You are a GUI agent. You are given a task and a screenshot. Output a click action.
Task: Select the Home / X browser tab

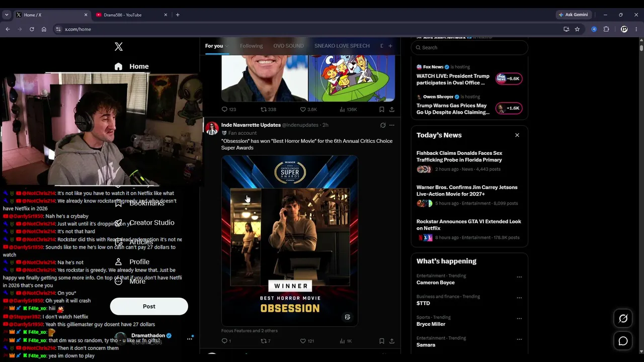coord(51,15)
